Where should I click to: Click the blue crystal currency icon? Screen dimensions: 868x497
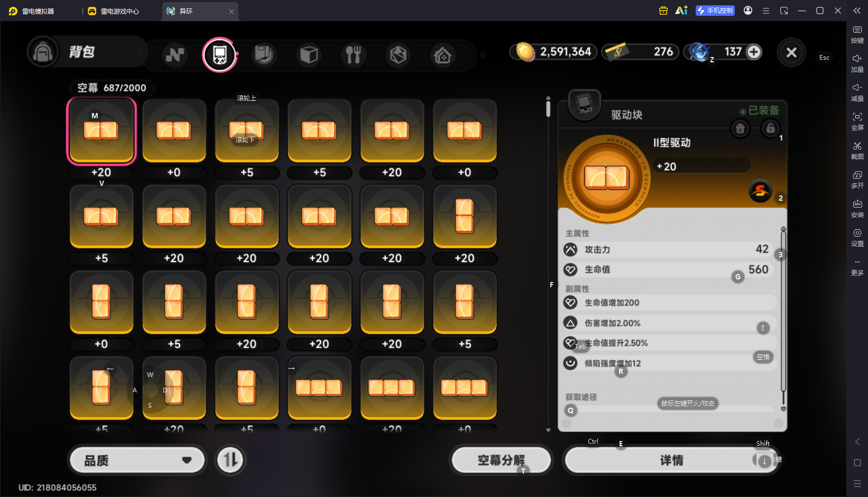click(x=699, y=52)
